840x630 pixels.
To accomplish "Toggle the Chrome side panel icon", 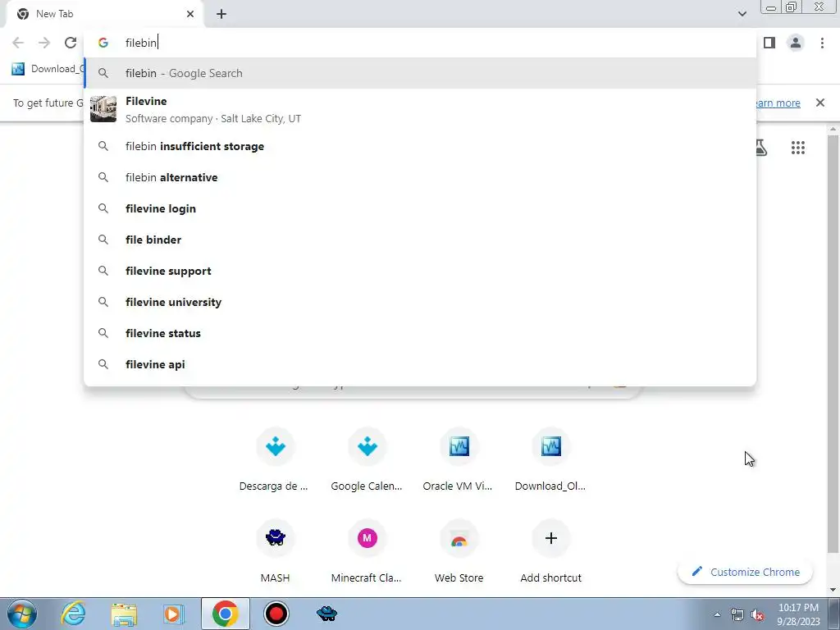I will (x=769, y=43).
